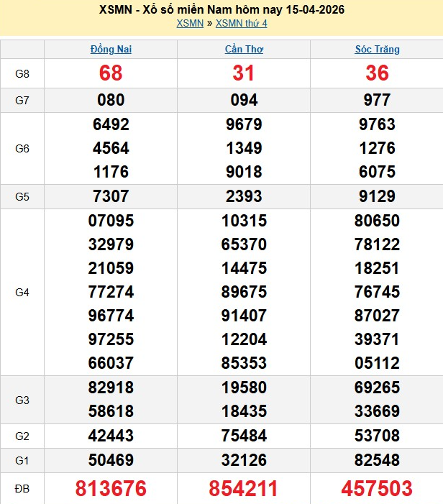Image resolution: width=443 pixels, height=504 pixels.
Task: Select Đồng Nai G3 number 82918
Action: (111, 388)
